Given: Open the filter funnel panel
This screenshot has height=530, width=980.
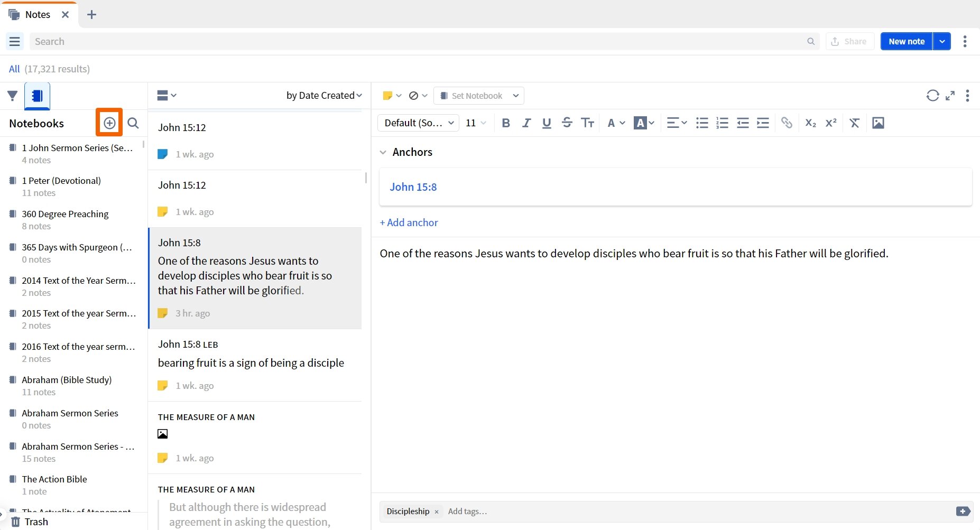Looking at the screenshot, I should click(x=13, y=96).
